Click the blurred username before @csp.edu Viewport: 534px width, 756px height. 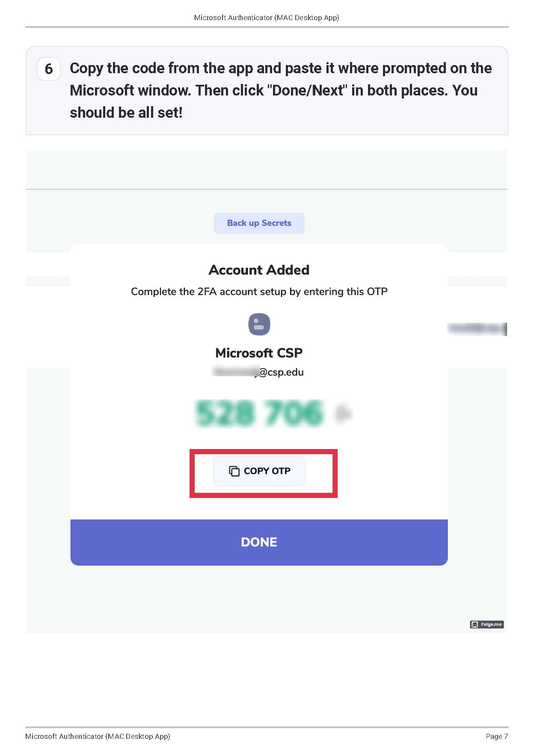235,372
